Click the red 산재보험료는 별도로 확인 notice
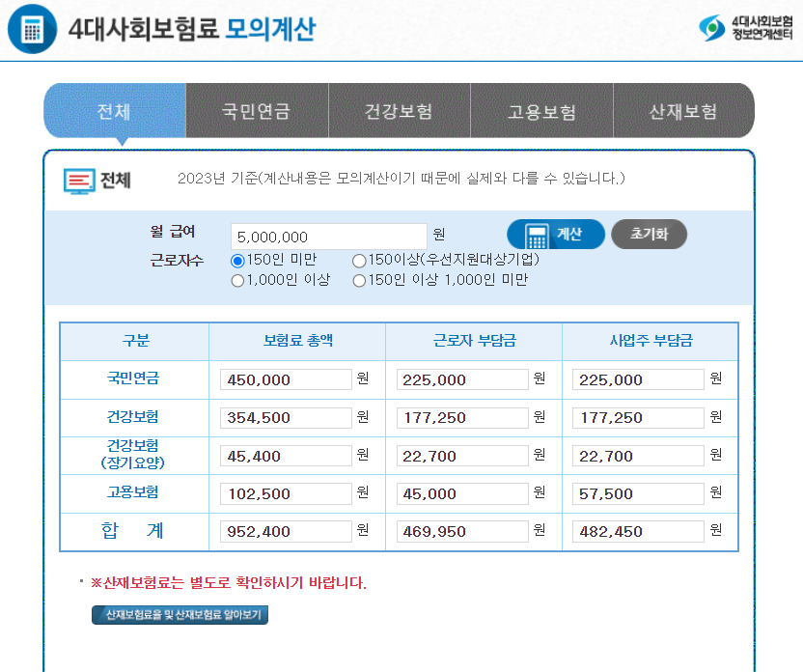Screen dimensions: 803x672 (229, 583)
